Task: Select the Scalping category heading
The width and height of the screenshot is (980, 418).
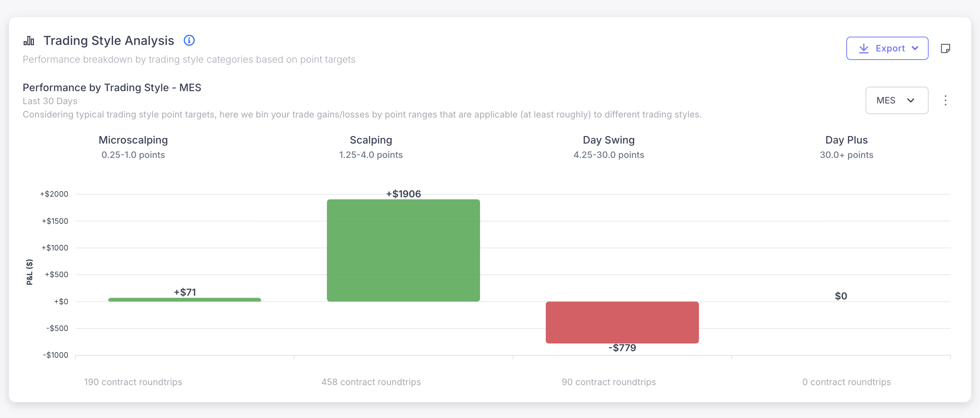Action: (371, 140)
